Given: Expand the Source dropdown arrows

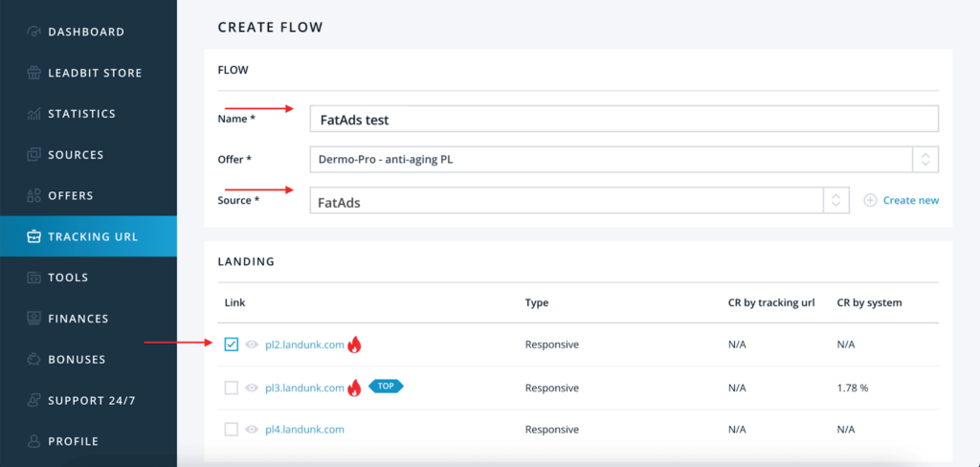Looking at the screenshot, I should [x=835, y=201].
